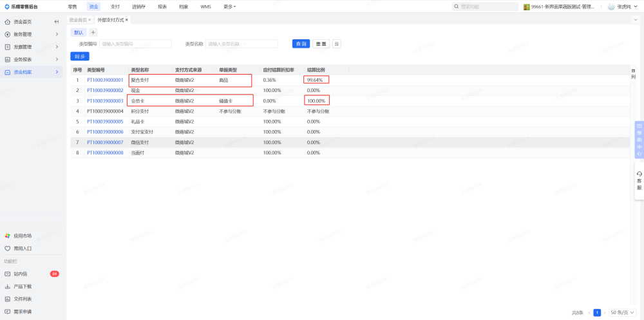Viewport: 644px width, 320px height.
Task: Open 站内信 mailbox in sidebar
Action: tap(22, 274)
